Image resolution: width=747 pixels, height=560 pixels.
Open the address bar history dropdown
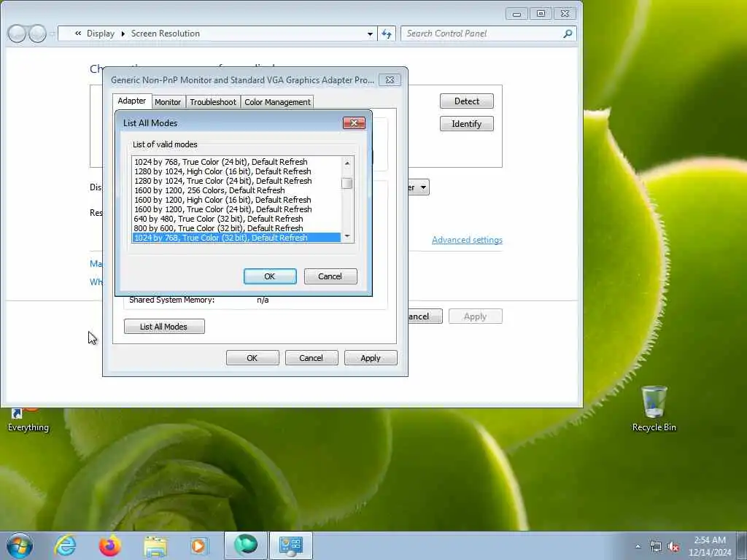(x=370, y=34)
